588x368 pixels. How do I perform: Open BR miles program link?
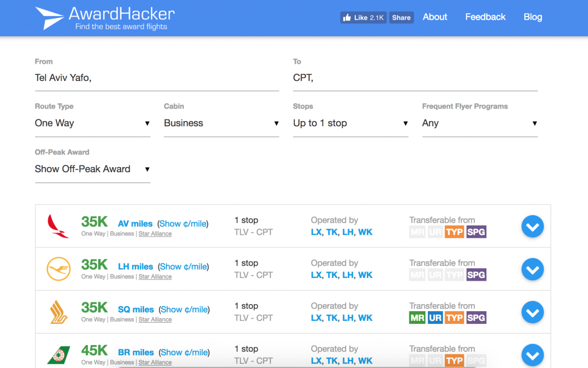(x=136, y=352)
